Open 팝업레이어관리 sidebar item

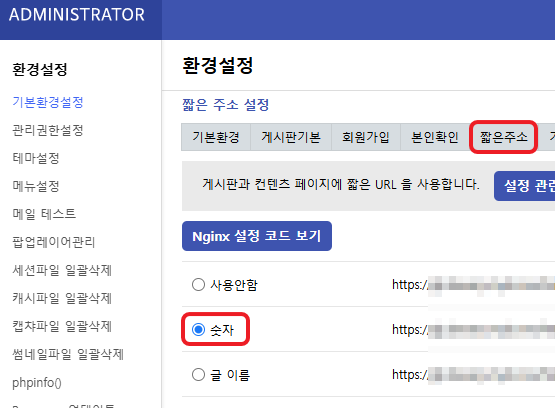tap(54, 242)
